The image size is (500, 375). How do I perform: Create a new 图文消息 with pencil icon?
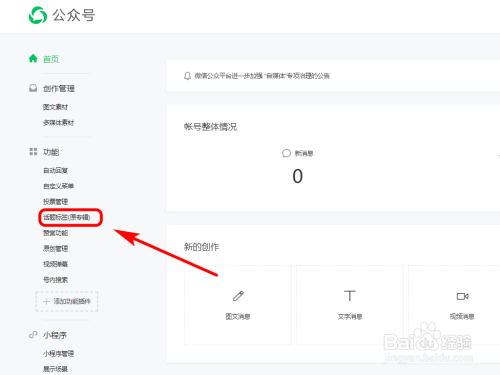tap(238, 305)
